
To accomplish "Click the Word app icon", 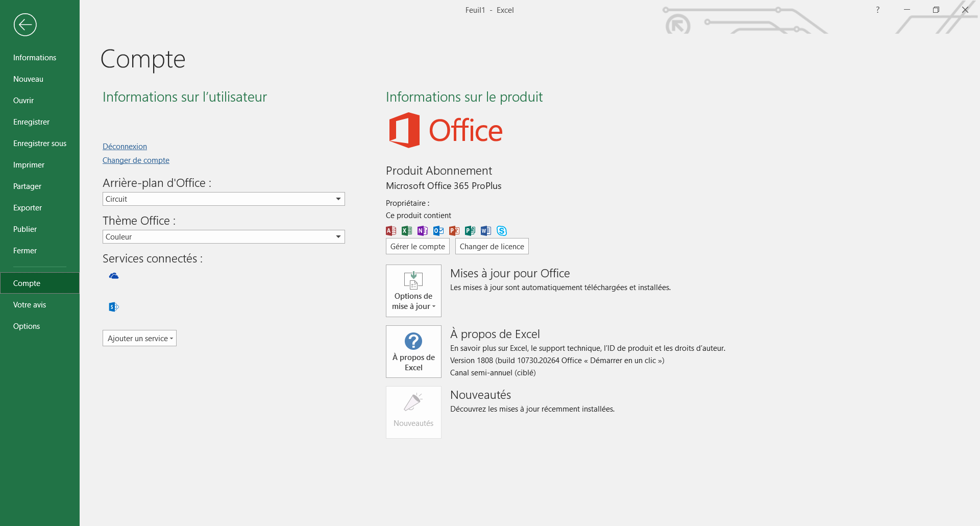I will coord(486,231).
